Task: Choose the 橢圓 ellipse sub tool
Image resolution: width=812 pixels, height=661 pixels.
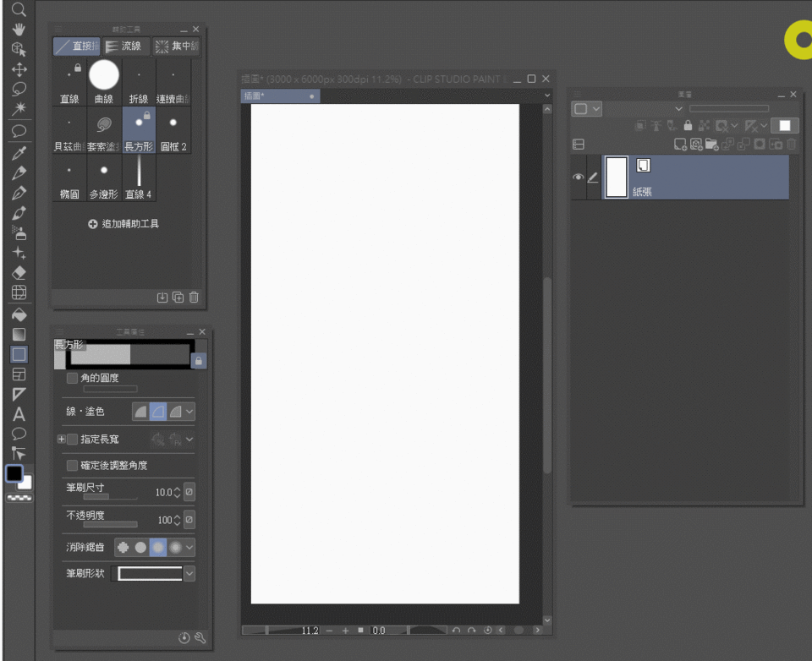Action: coord(69,178)
